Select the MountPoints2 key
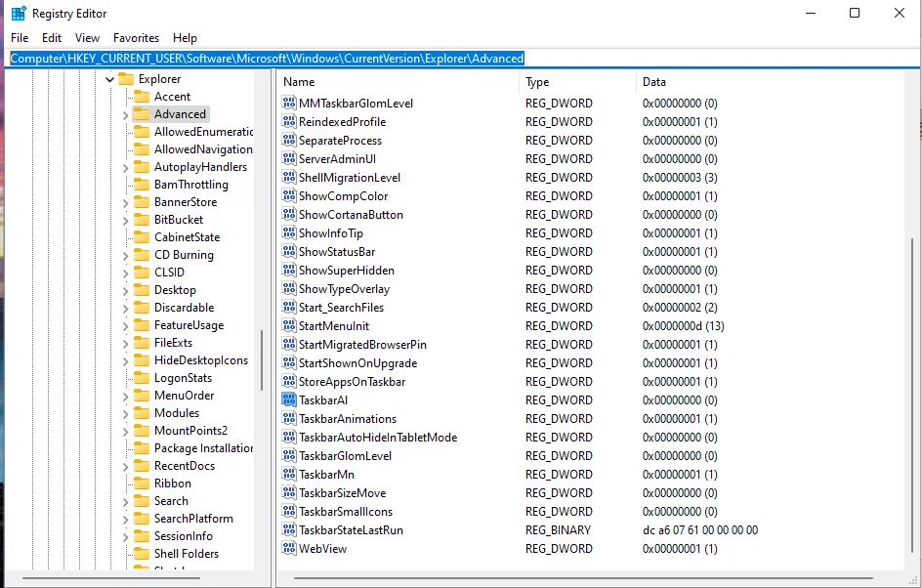 [x=190, y=431]
